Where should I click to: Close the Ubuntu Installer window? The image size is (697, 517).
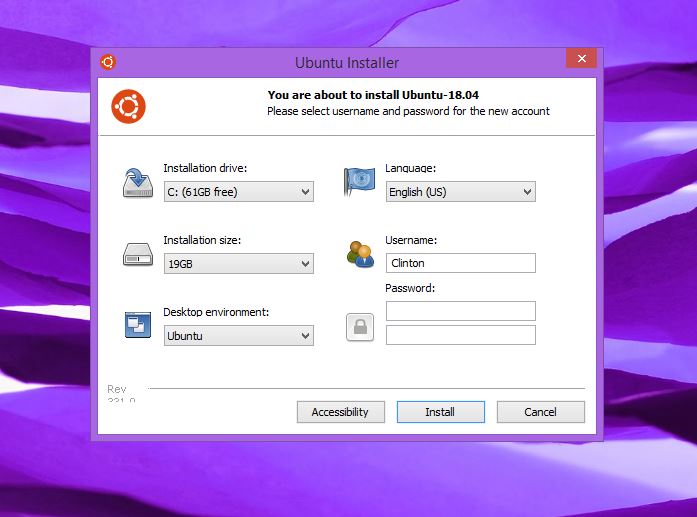[x=581, y=58]
